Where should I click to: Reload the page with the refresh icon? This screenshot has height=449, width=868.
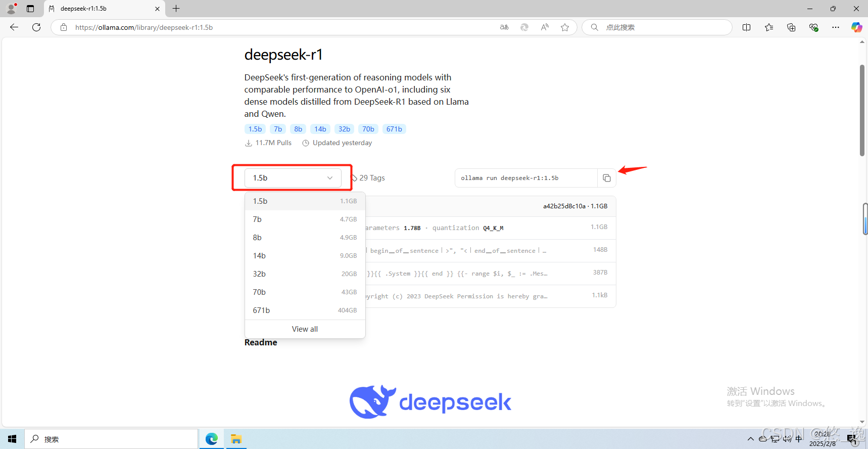click(36, 27)
